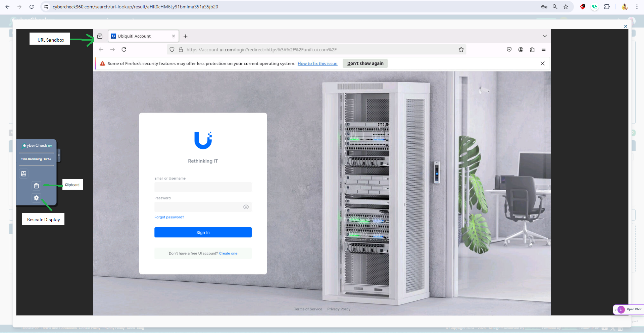The width and height of the screenshot is (644, 333).
Task: Toggle password visibility eye icon
Action: click(x=246, y=207)
